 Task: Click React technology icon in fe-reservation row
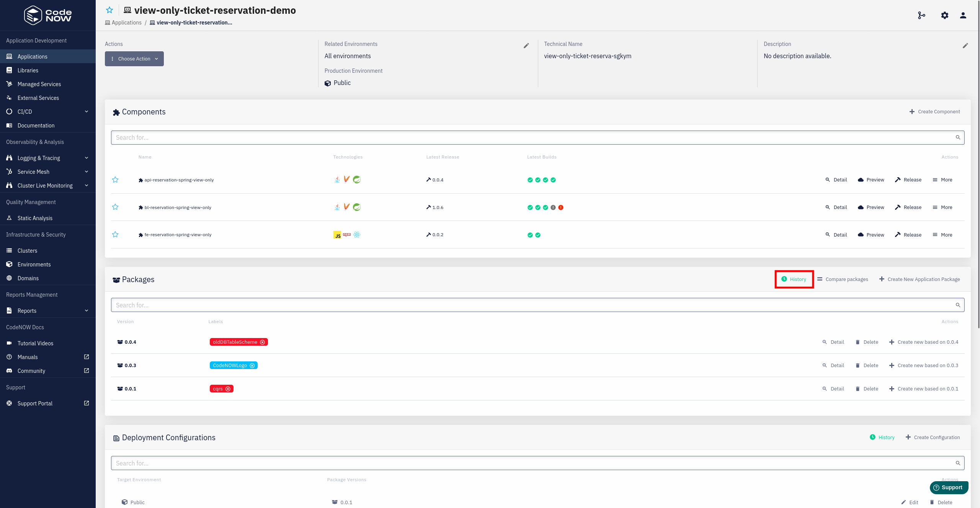[357, 235]
